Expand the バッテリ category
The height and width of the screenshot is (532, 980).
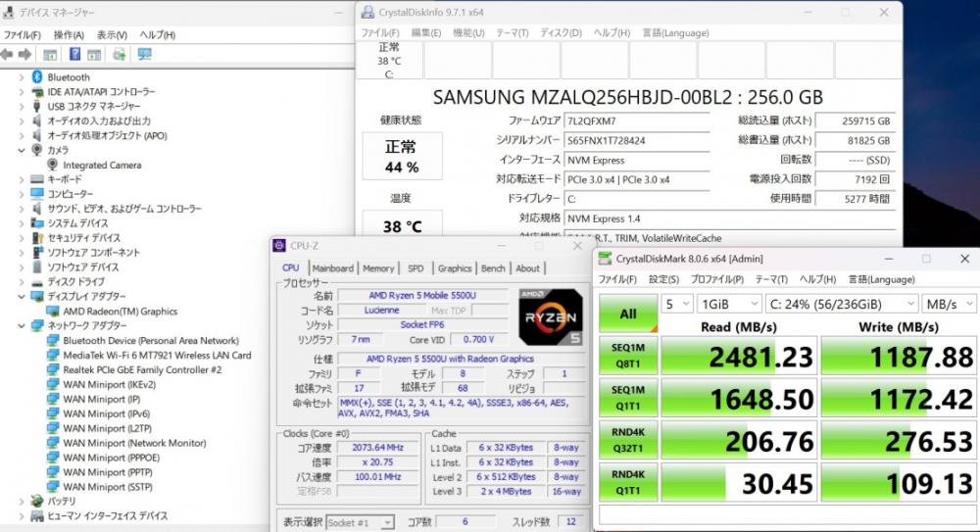click(x=22, y=502)
